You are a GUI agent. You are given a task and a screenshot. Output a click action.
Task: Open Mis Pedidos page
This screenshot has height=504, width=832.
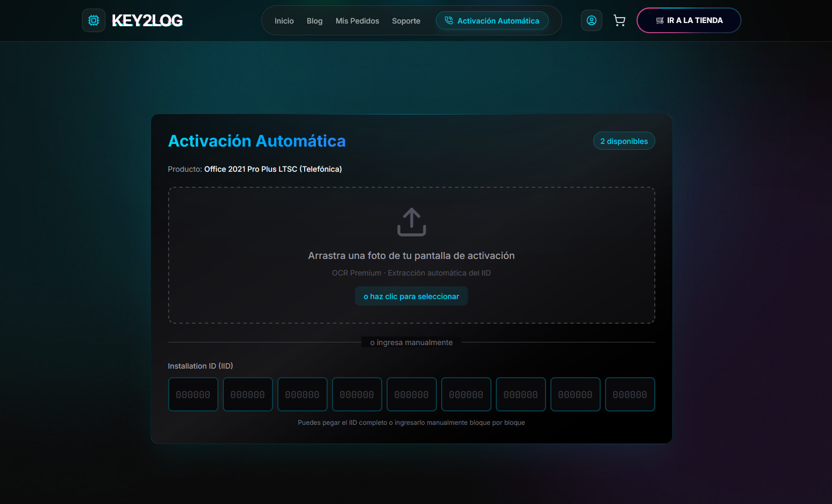click(x=357, y=21)
